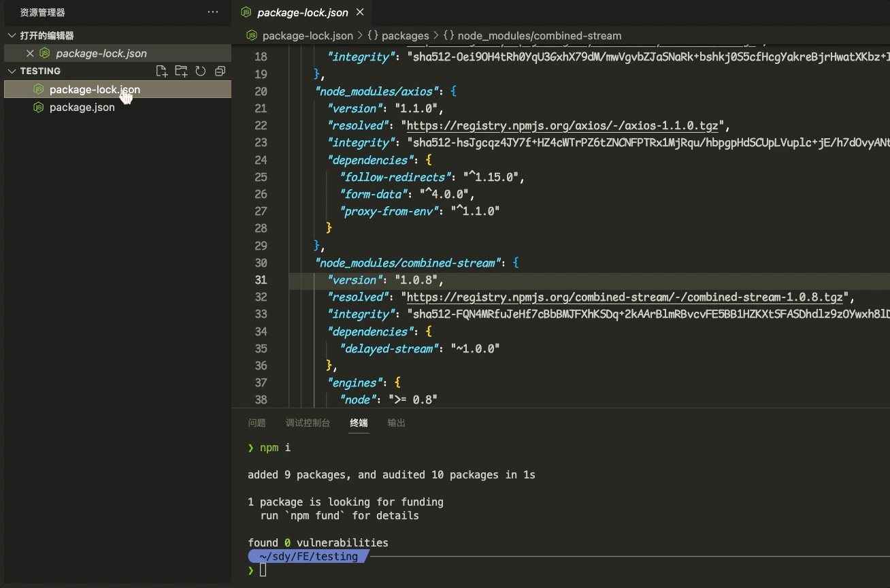Click the ~/sdy/FE/testing terminal path badge
Screen dimensions: 890x588
[x=308, y=557]
